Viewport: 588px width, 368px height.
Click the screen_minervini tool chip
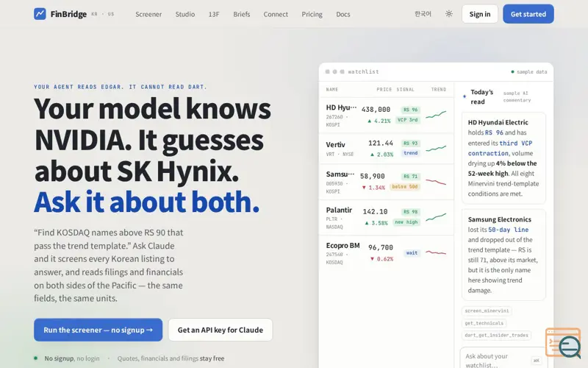487,311
